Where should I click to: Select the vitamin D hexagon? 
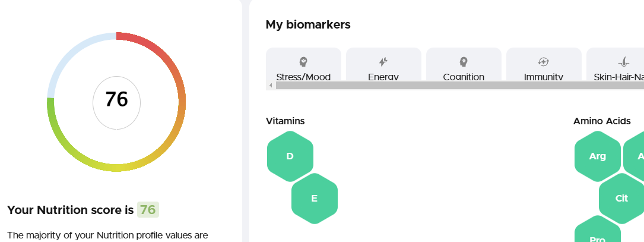click(290, 156)
